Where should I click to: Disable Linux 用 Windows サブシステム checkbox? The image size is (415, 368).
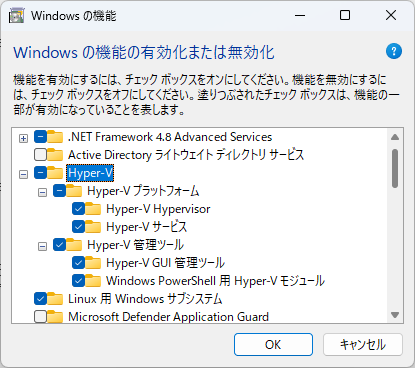coord(40,299)
